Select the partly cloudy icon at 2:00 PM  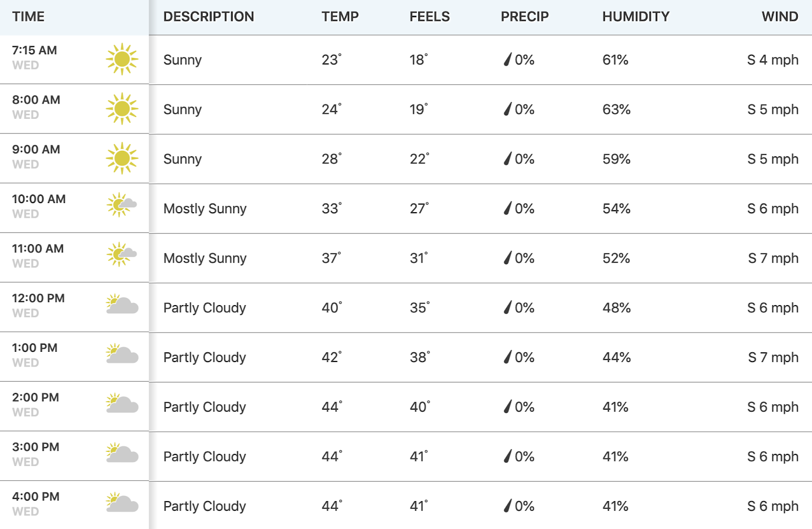click(x=122, y=403)
